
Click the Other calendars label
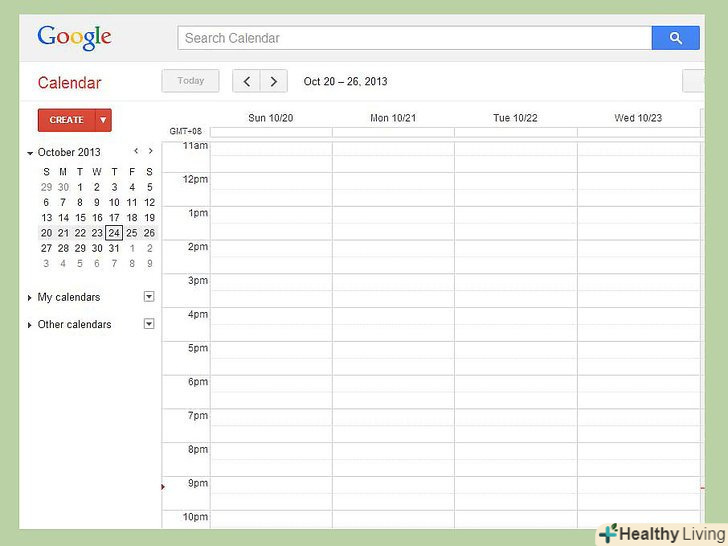click(x=74, y=325)
